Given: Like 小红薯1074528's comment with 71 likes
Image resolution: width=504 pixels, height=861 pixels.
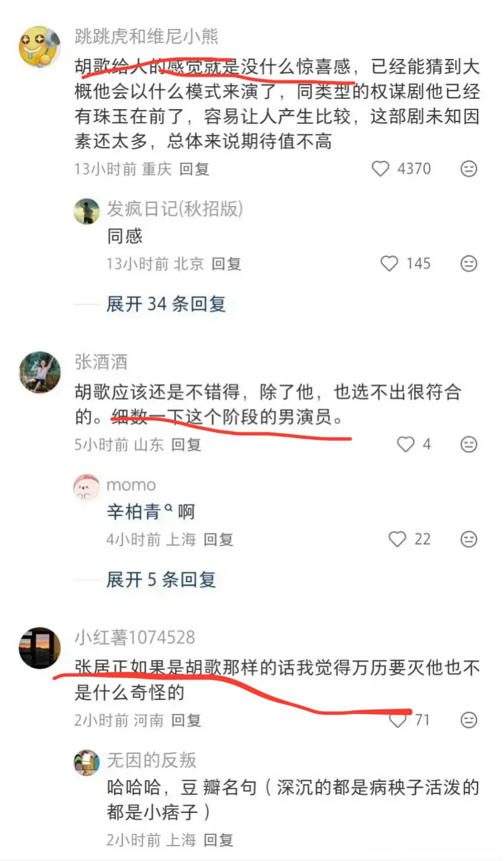Looking at the screenshot, I should 397,721.
